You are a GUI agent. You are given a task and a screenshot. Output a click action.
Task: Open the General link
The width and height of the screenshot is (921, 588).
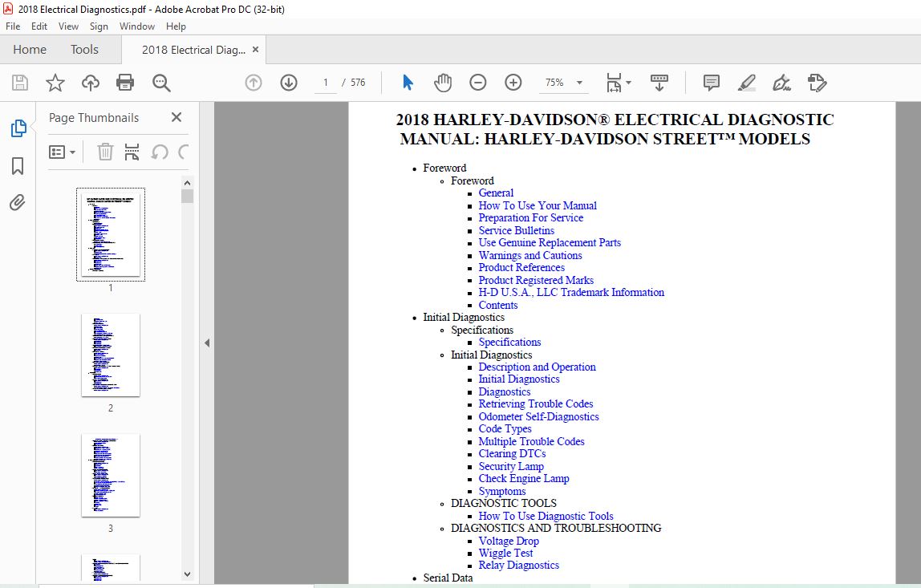(496, 193)
